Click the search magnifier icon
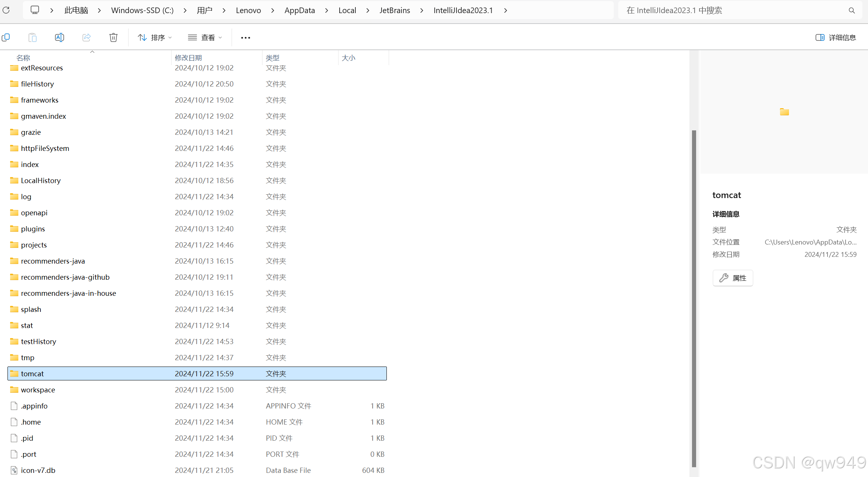868x477 pixels. tap(852, 10)
